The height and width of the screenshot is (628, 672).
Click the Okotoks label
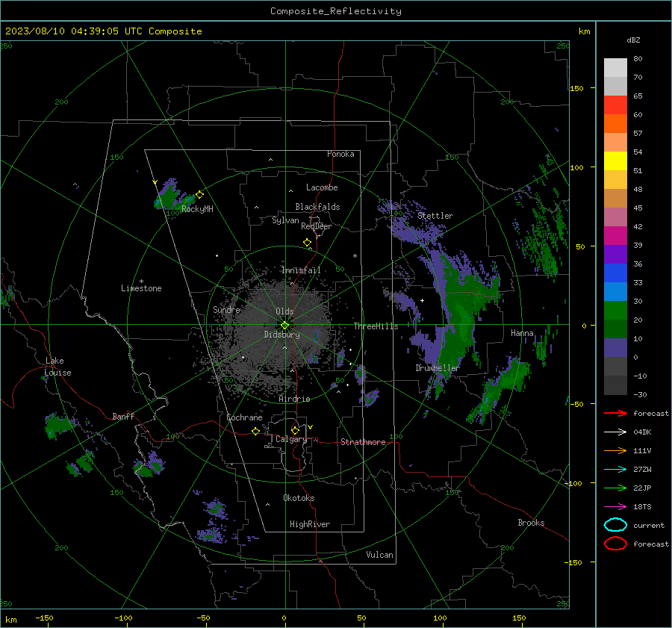[299, 498]
